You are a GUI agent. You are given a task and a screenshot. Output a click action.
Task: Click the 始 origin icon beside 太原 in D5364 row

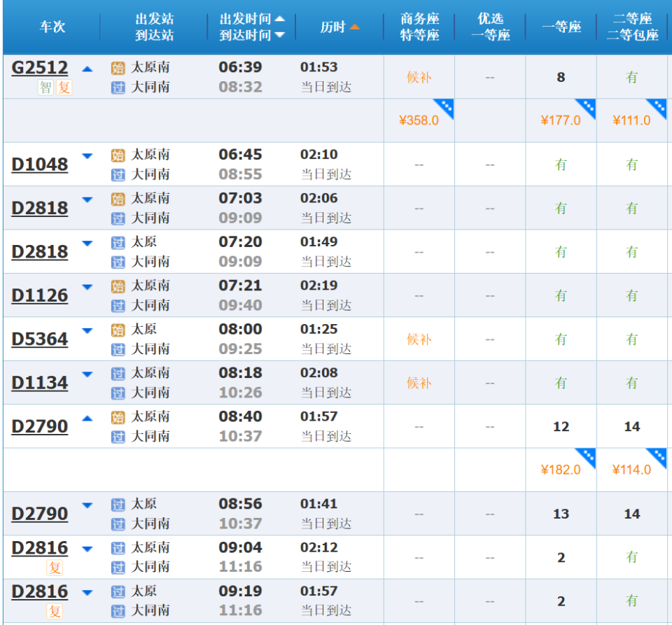tap(118, 330)
